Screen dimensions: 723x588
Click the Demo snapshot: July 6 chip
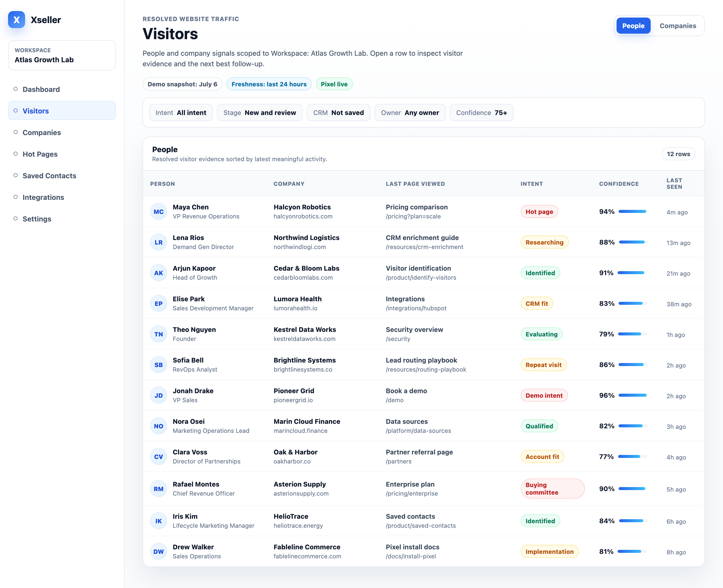click(182, 84)
